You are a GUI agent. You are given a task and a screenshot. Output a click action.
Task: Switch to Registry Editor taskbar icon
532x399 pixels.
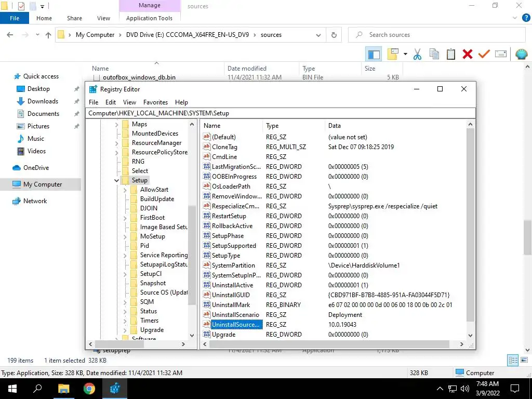point(115,389)
